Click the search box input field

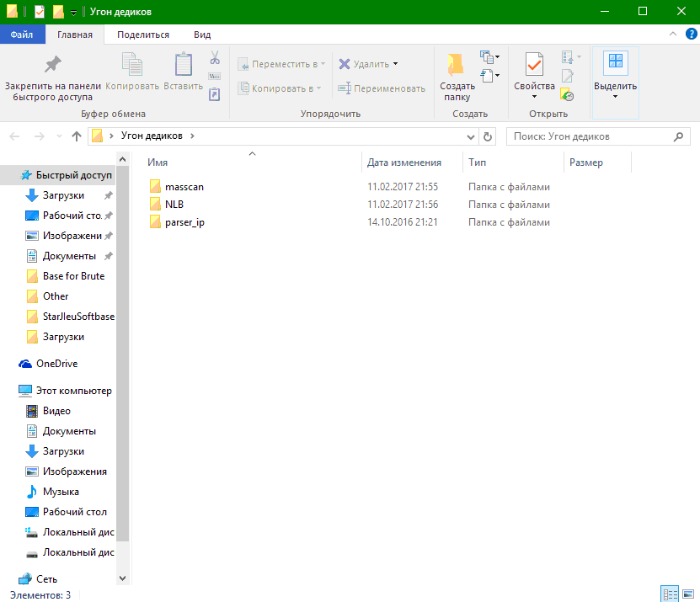click(590, 136)
